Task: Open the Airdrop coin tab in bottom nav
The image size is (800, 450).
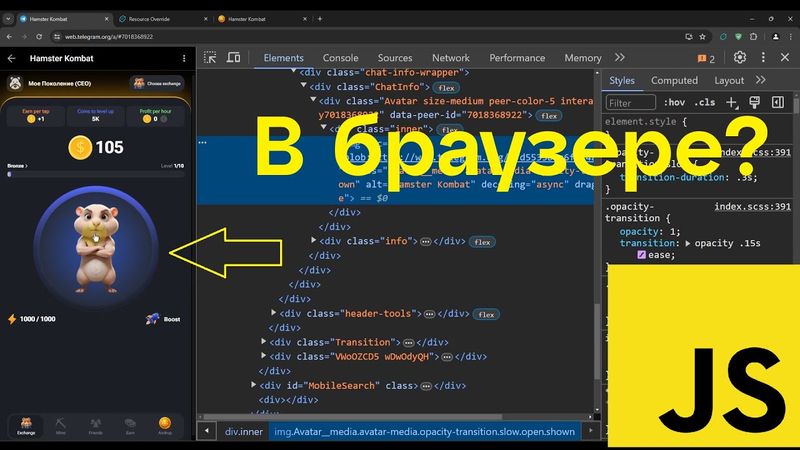Action: pyautogui.click(x=165, y=426)
